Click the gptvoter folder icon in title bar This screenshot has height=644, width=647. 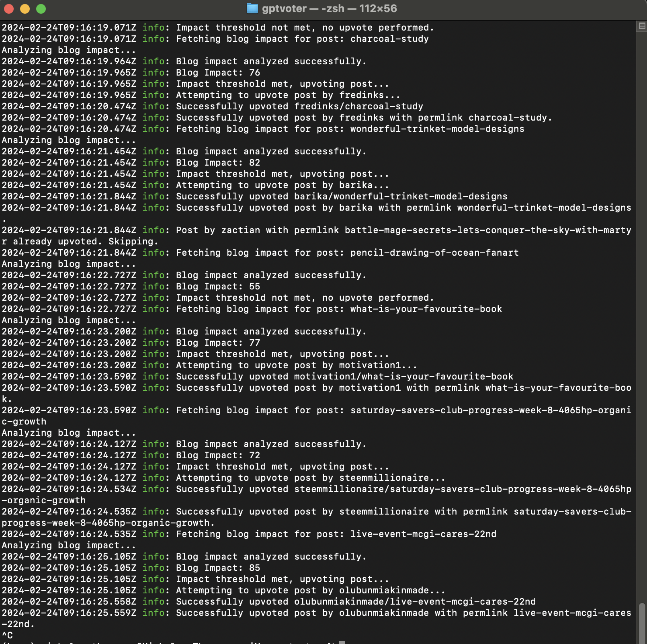pyautogui.click(x=252, y=8)
